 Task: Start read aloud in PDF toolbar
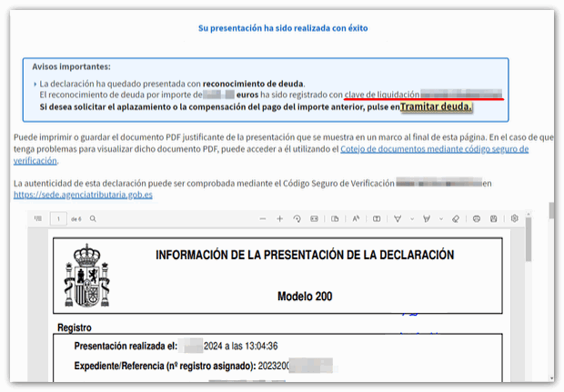click(x=356, y=219)
